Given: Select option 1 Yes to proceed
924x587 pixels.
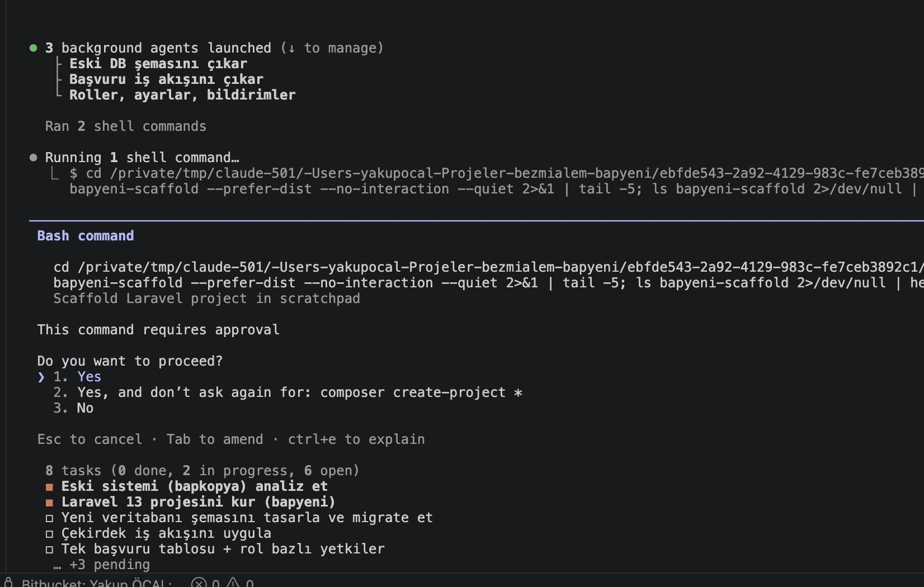Looking at the screenshot, I should 77,377.
